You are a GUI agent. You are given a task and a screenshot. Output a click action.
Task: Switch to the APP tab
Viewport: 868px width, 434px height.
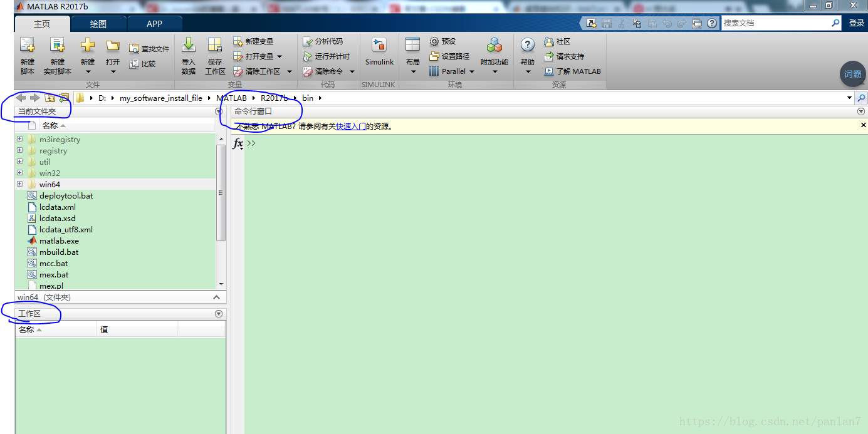(154, 24)
